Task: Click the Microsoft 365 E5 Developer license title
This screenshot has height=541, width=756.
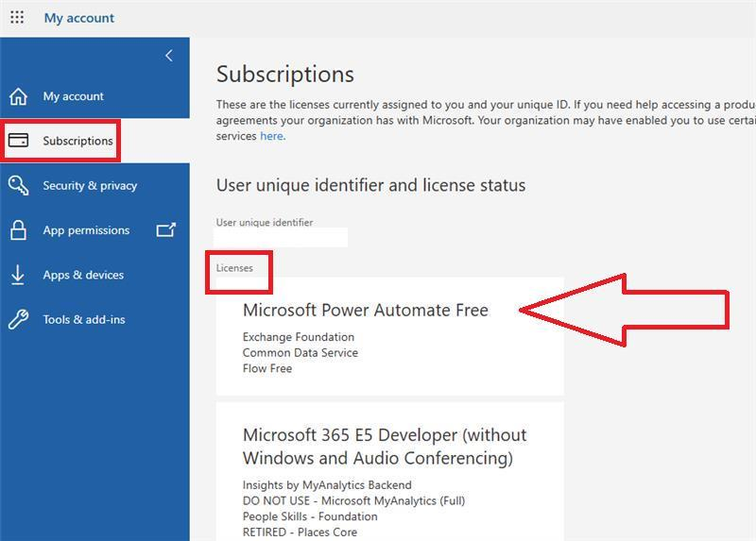Action: pyautogui.click(x=385, y=446)
